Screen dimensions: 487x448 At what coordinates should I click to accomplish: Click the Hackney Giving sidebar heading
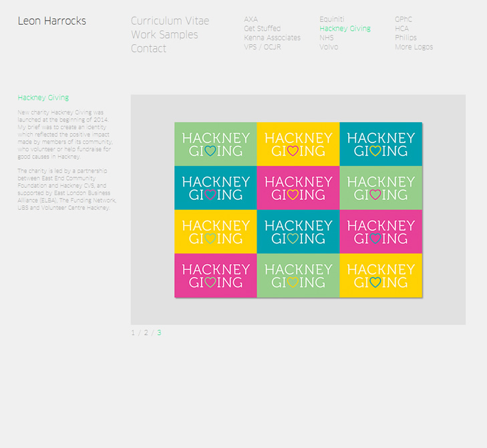(43, 98)
